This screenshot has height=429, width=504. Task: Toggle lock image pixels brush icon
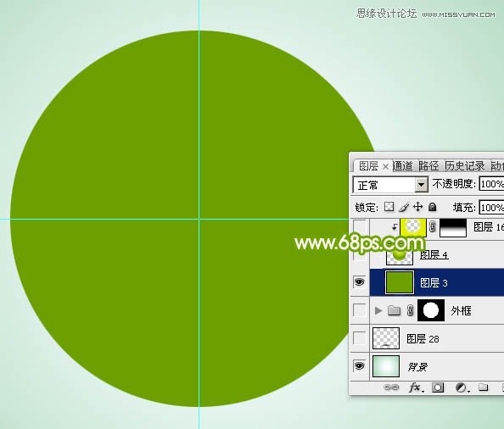[x=404, y=207]
